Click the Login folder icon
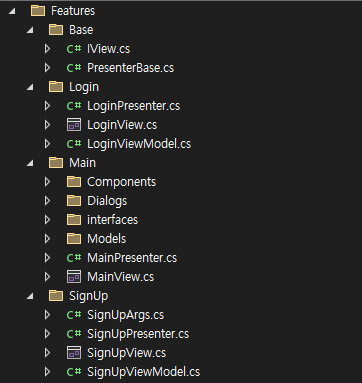Screen dimensions: 362x383 coord(56,87)
